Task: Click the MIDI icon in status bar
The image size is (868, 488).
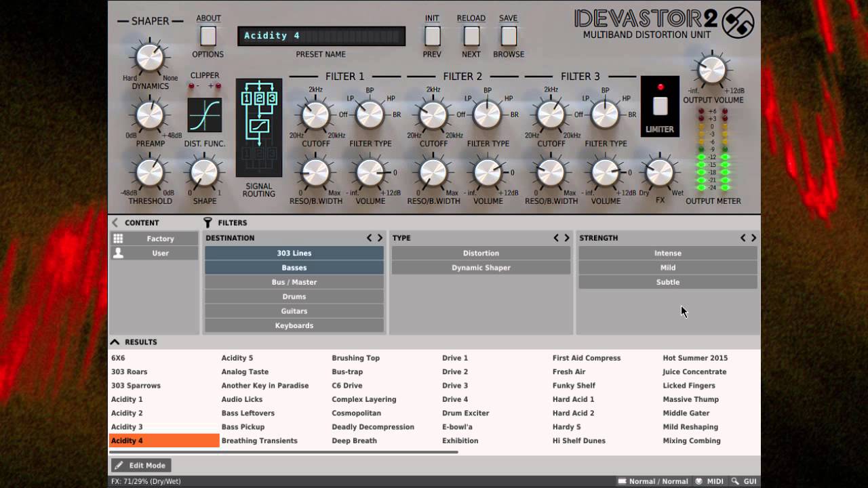Action: coord(700,481)
